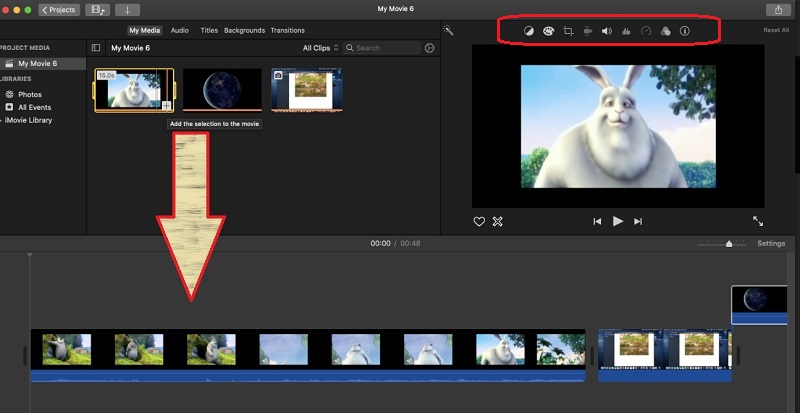The image size is (800, 413).
Task: Click the media browser filmstrip button
Action: pyautogui.click(x=97, y=10)
